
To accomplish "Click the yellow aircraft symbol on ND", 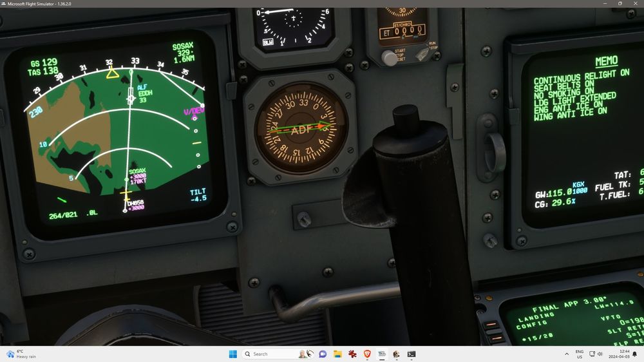I will (x=126, y=193).
